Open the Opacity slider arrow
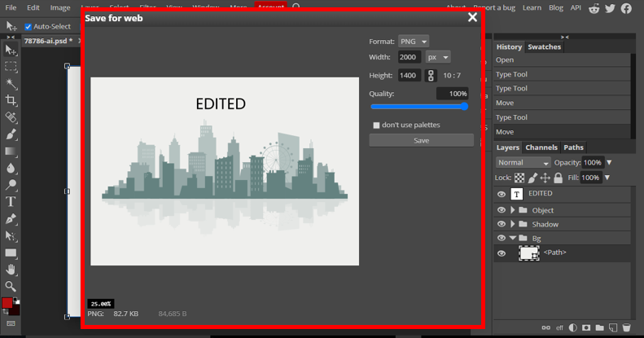 [x=610, y=163]
